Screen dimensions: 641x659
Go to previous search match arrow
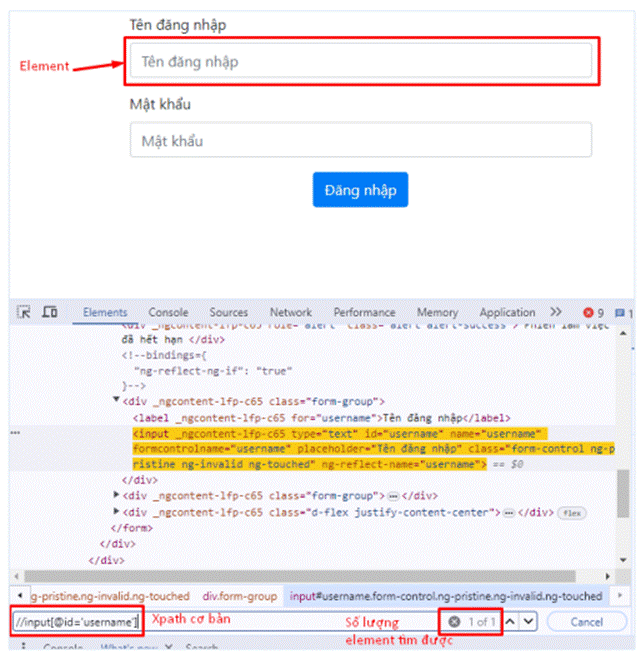(x=510, y=622)
